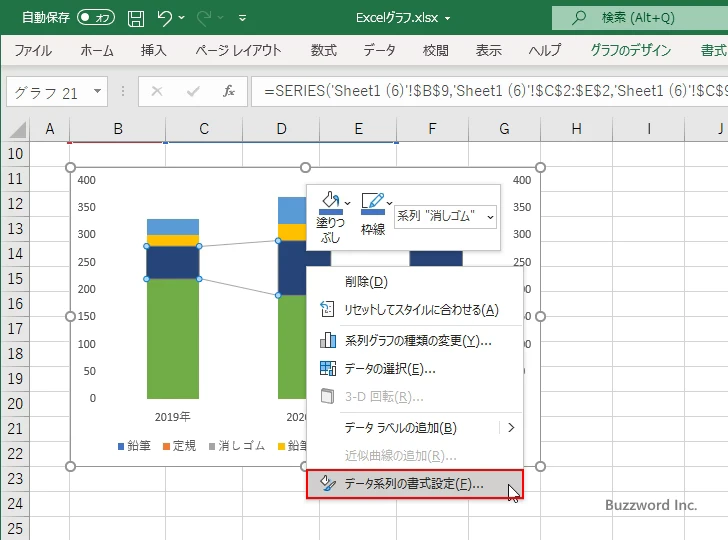The image size is (728, 540).
Task: Click the light blue top segment for 2019年
Action: [173, 227]
